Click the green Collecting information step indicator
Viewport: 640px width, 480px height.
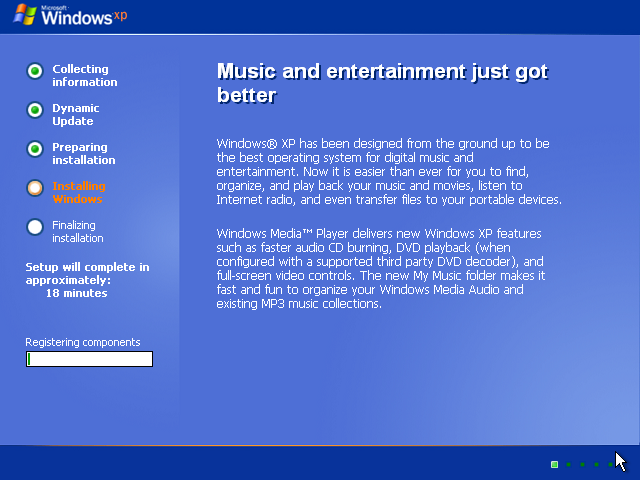pos(35,71)
